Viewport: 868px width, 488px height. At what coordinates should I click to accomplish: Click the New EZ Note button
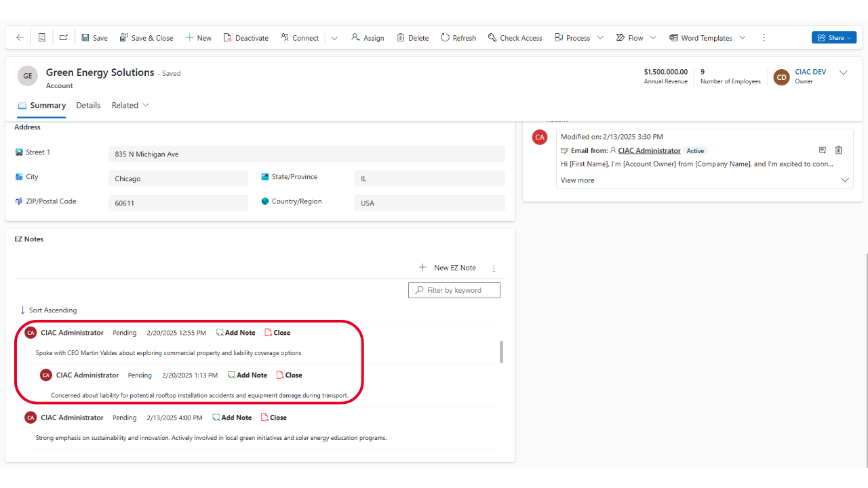coord(448,268)
